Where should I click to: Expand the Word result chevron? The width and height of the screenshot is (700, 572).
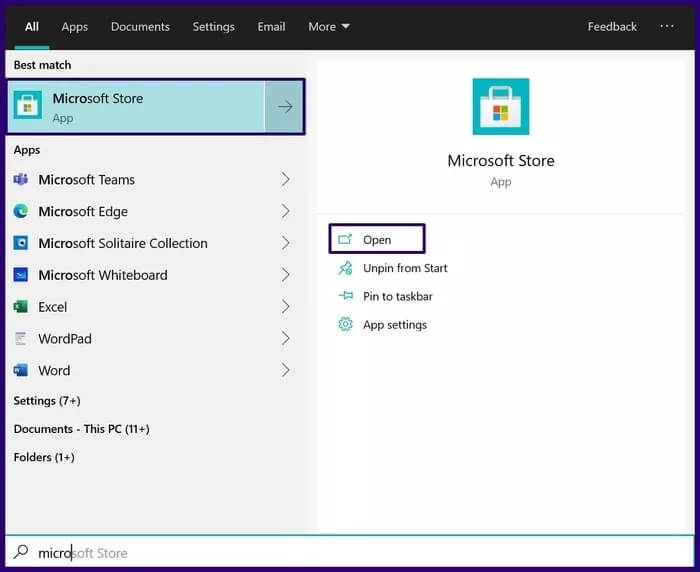point(286,370)
